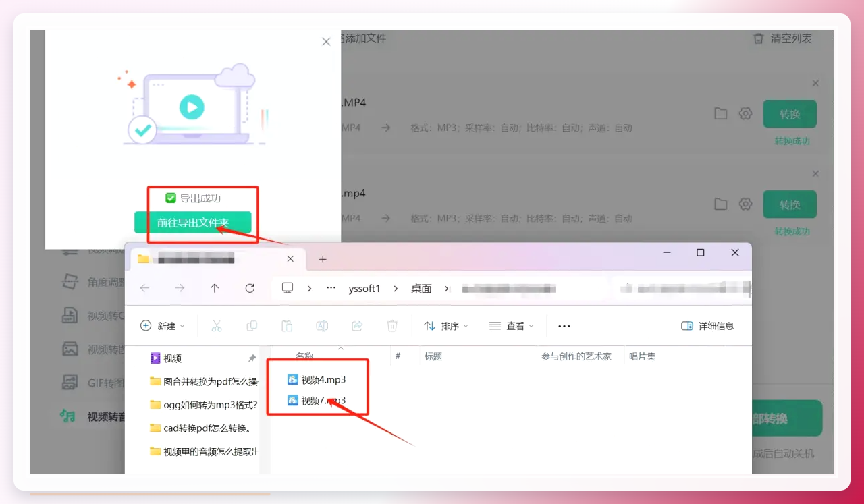
Task: Go back in Explorer
Action: 144,288
